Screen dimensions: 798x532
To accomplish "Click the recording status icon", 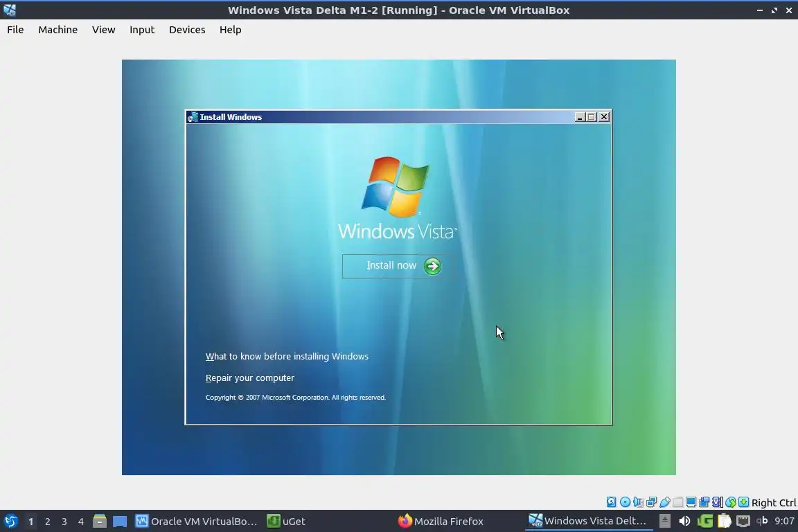I will click(x=704, y=502).
